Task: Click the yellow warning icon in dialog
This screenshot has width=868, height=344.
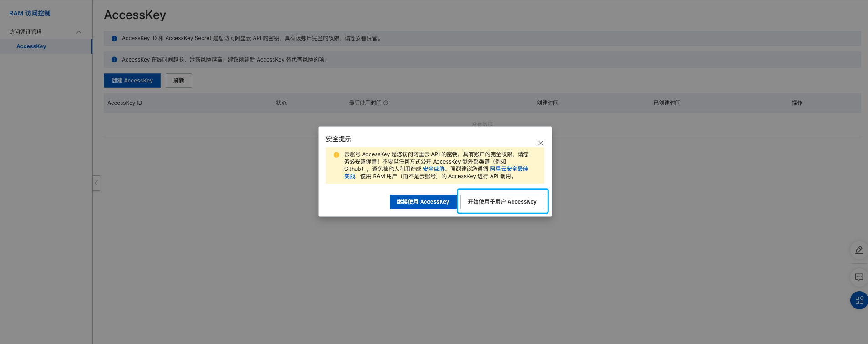Action: [336, 155]
